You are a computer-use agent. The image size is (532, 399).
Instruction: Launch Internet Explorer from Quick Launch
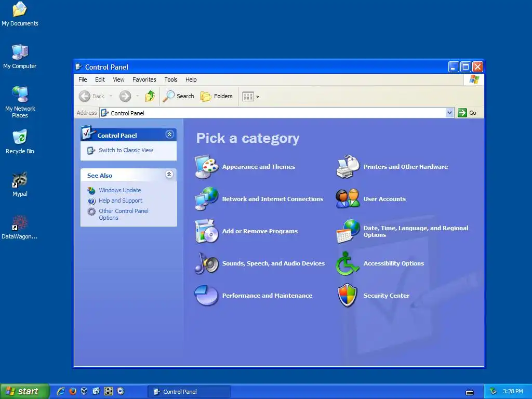point(61,391)
